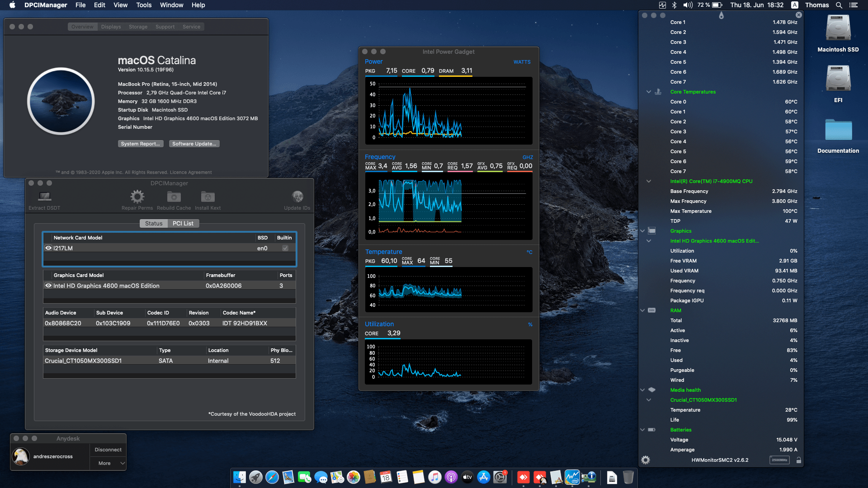
Task: Open Podcasts from the dock
Action: pos(451,477)
